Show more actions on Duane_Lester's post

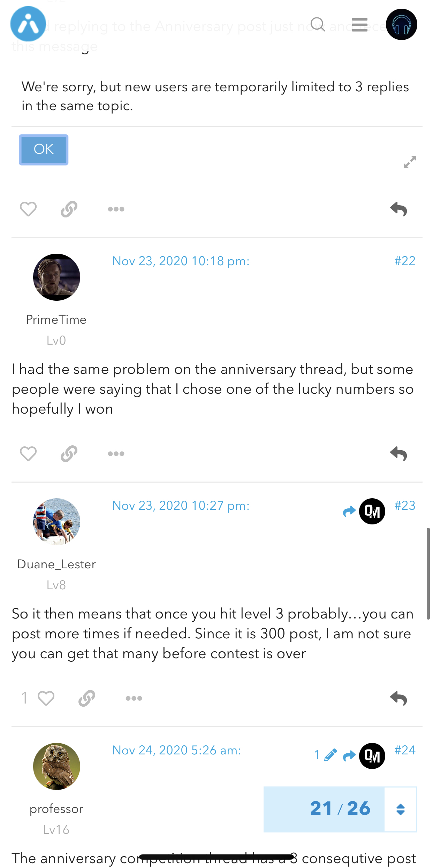click(134, 698)
